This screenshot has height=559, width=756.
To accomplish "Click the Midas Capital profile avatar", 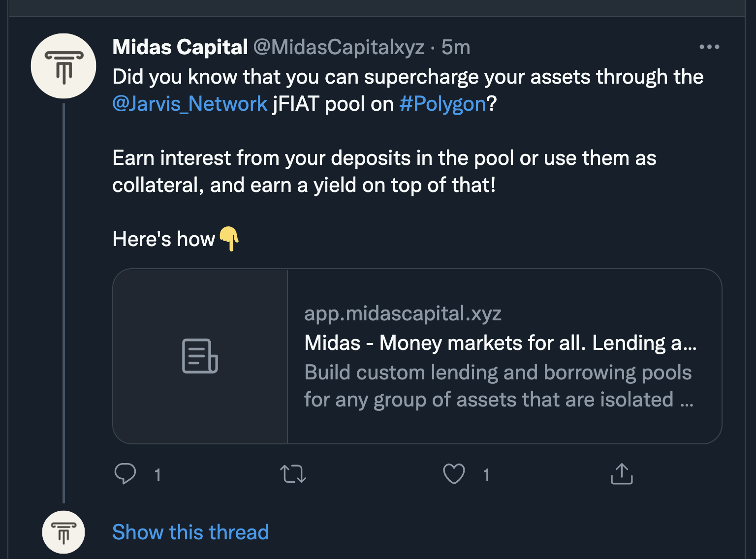I will [63, 65].
